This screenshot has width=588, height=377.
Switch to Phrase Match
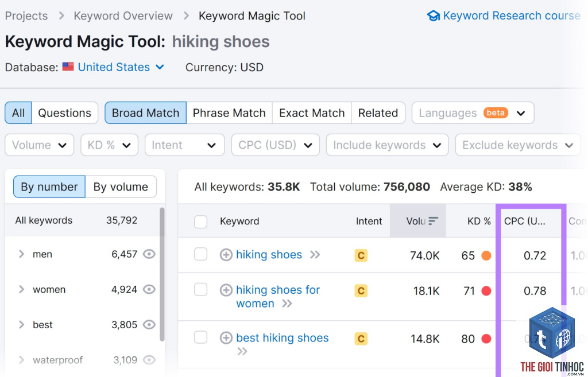coord(229,113)
